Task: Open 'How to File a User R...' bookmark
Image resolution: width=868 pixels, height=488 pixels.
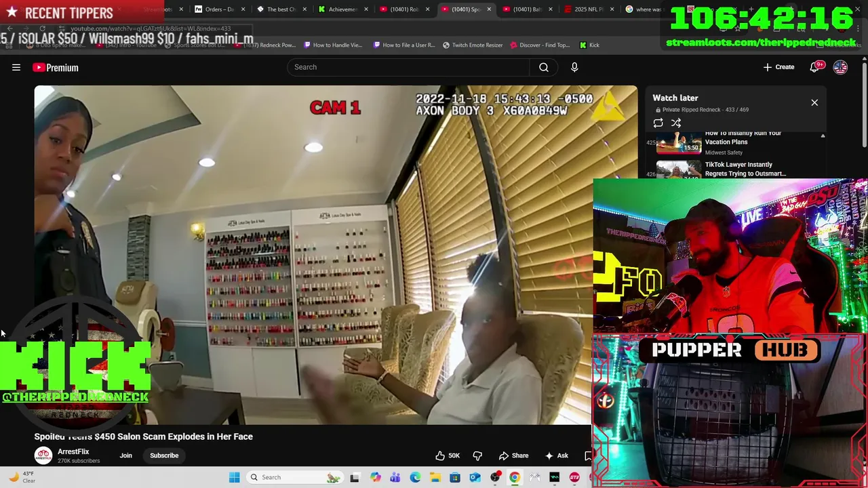Action: point(404,45)
